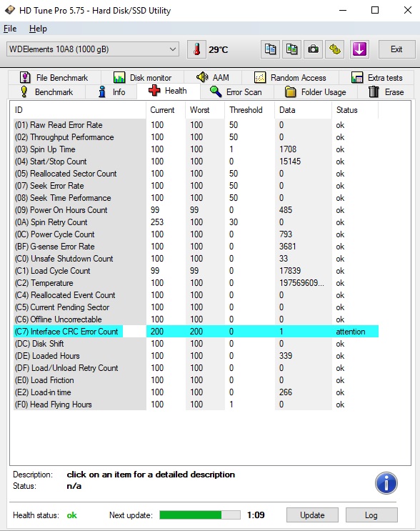Copy info to clipboard toolbar icon

coord(270,49)
